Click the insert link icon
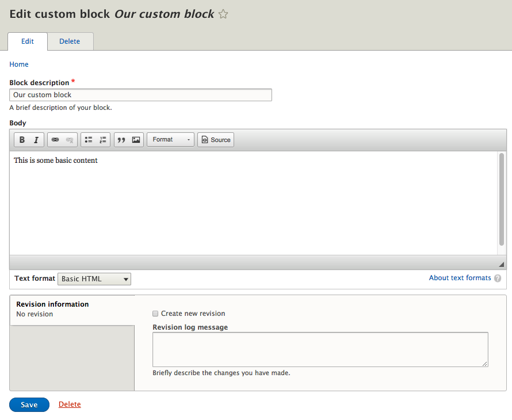This screenshot has height=420, width=512. [x=55, y=140]
